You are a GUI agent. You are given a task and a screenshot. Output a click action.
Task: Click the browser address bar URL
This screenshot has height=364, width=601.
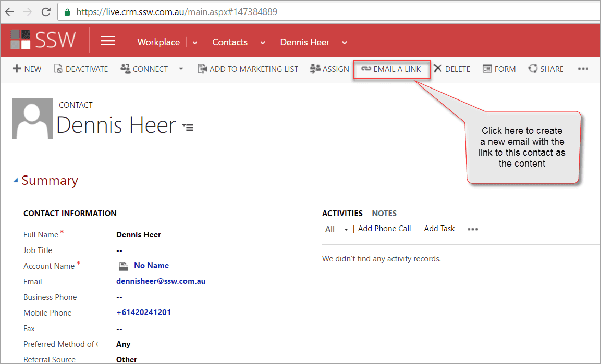pyautogui.click(x=177, y=11)
